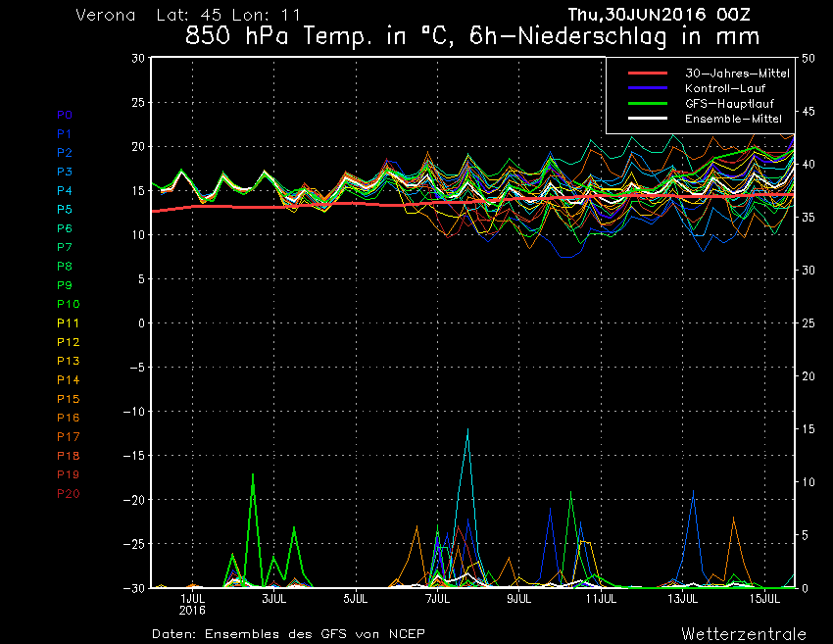Image resolution: width=833 pixels, height=644 pixels.
Task: Click the "-5" temperature axis tick label
Action: pyautogui.click(x=135, y=368)
